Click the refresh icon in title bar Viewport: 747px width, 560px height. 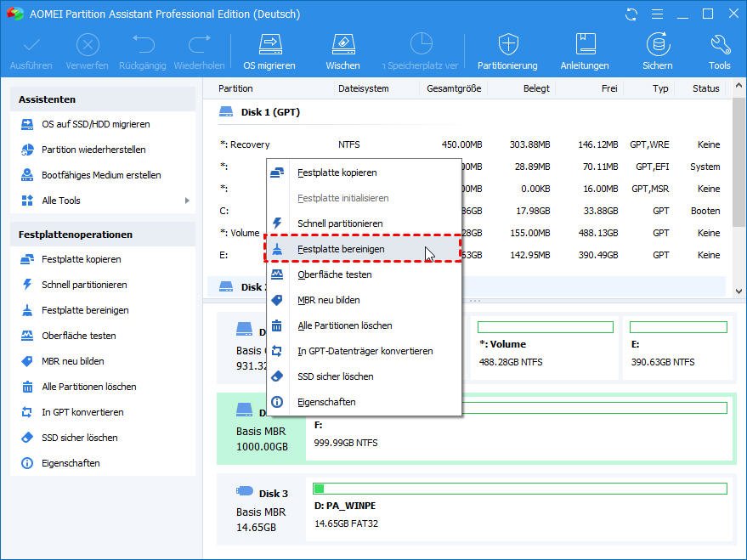click(x=631, y=14)
